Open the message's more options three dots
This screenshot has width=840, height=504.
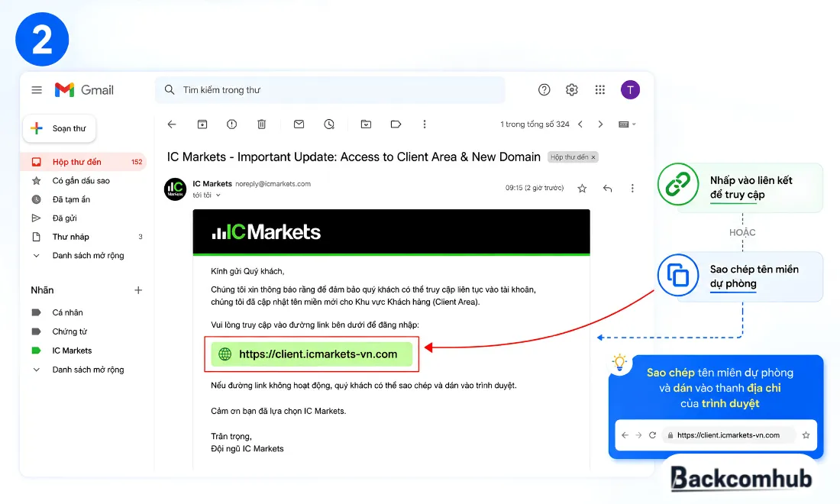(632, 188)
